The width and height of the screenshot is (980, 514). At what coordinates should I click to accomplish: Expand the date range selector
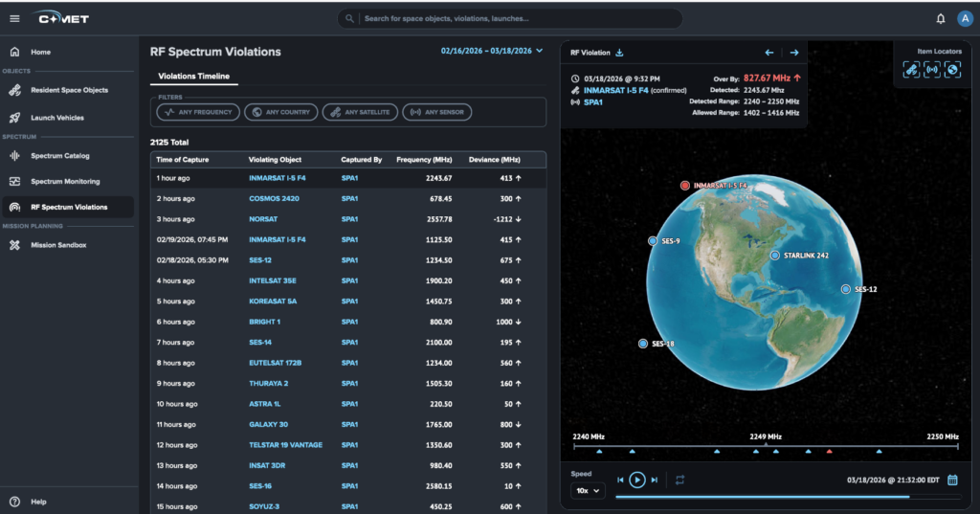(491, 51)
